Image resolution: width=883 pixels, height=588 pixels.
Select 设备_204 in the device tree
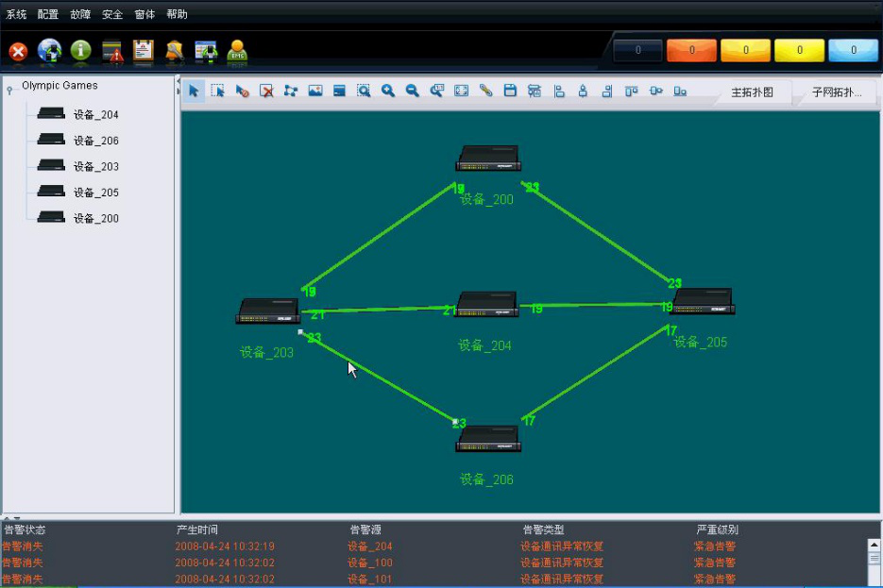tap(95, 115)
